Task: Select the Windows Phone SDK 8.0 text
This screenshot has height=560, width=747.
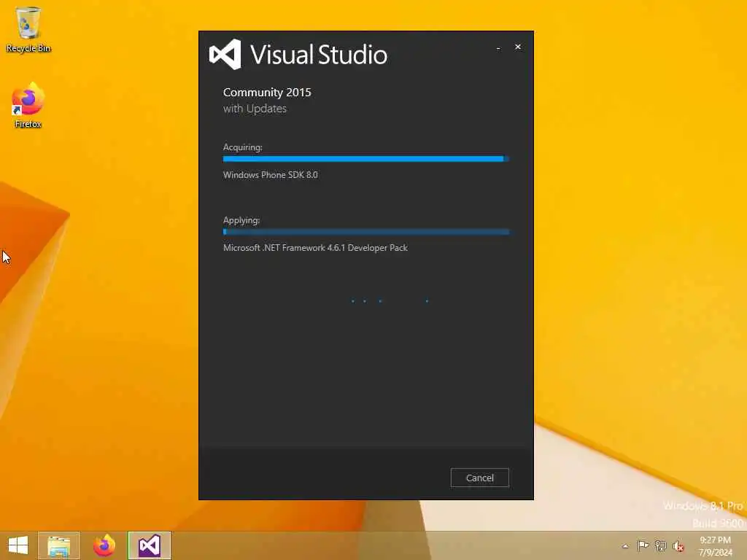Action: pos(270,175)
